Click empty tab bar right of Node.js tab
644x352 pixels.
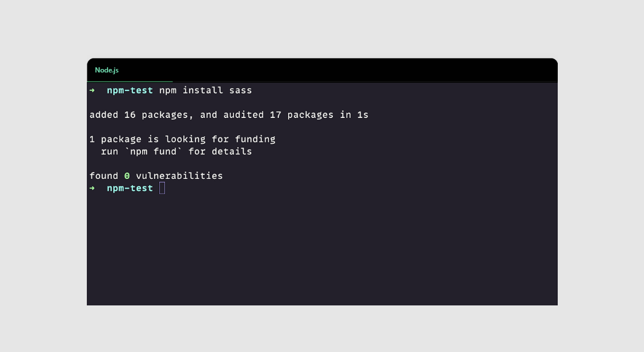[x=362, y=70]
